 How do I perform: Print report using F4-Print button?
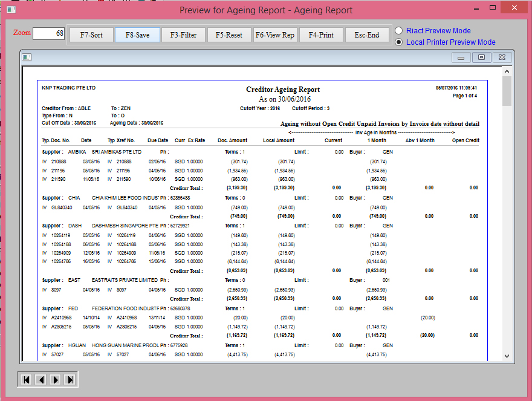(321, 35)
